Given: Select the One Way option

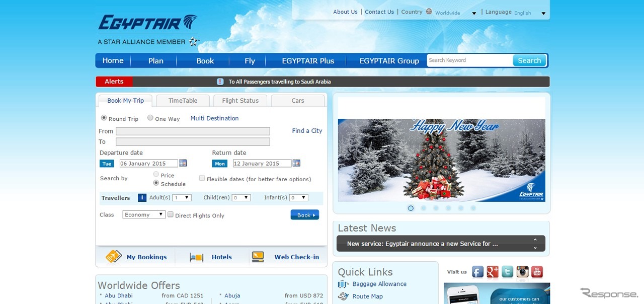Looking at the screenshot, I should click(150, 118).
